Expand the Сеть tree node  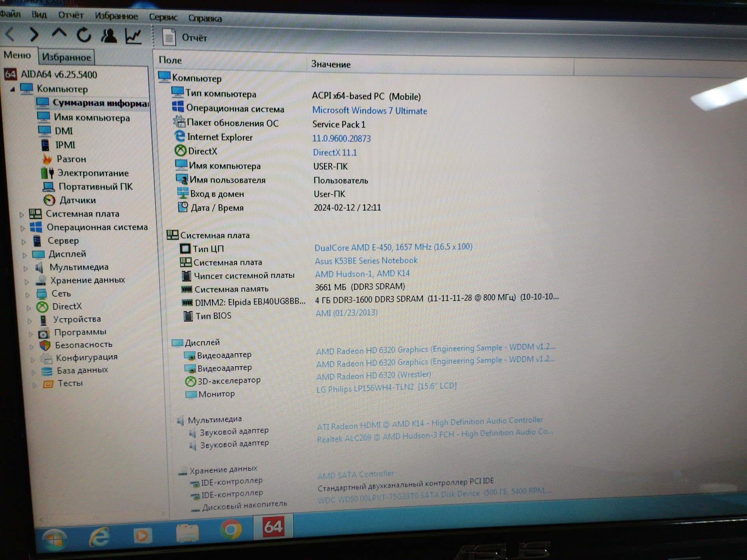coord(28,295)
